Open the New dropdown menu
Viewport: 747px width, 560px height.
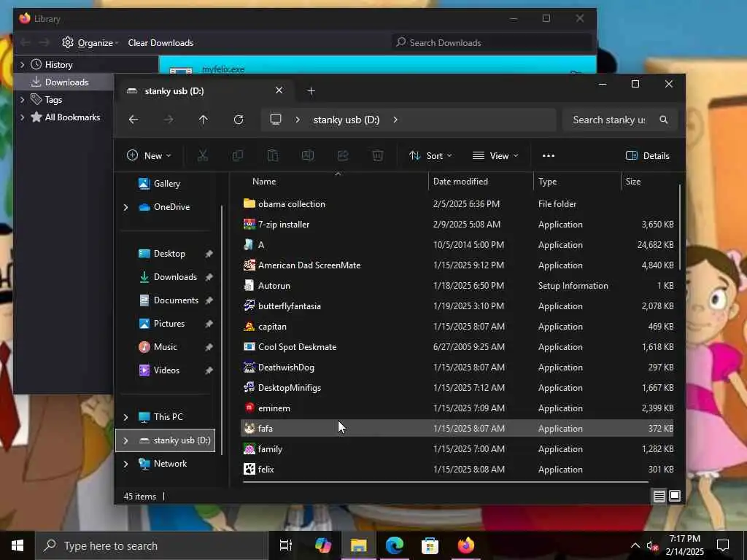[149, 156]
